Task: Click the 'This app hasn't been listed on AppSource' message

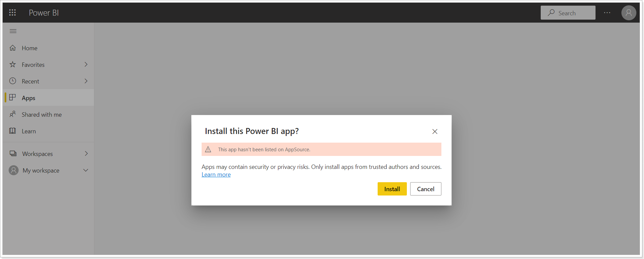Action: (264, 150)
